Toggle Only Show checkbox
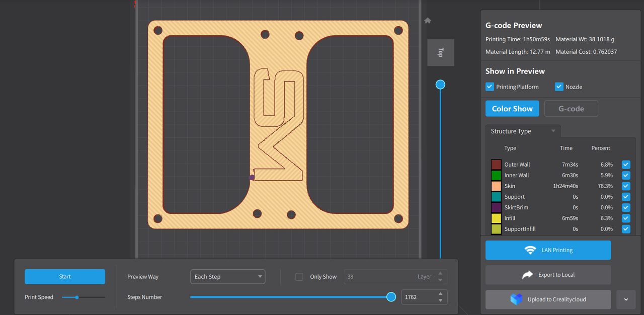644x315 pixels. [x=299, y=277]
